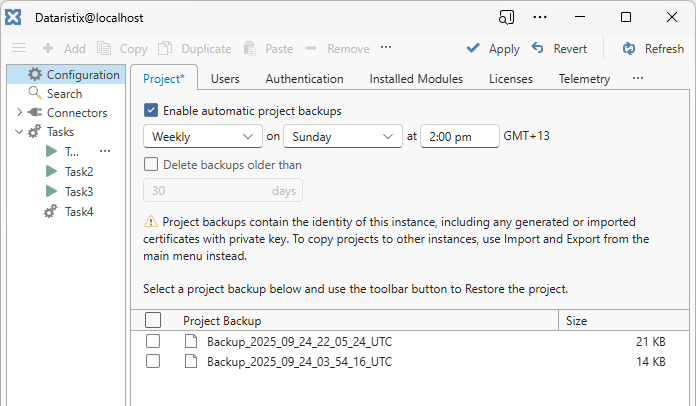Screen dimensions: 696x406
Task: Click the Duplicate icon
Action: click(165, 48)
